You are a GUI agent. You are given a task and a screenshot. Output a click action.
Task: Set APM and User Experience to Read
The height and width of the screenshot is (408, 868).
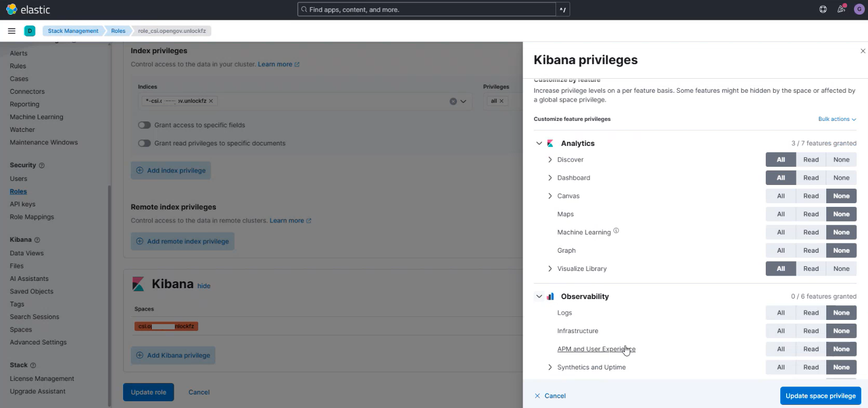click(x=811, y=349)
